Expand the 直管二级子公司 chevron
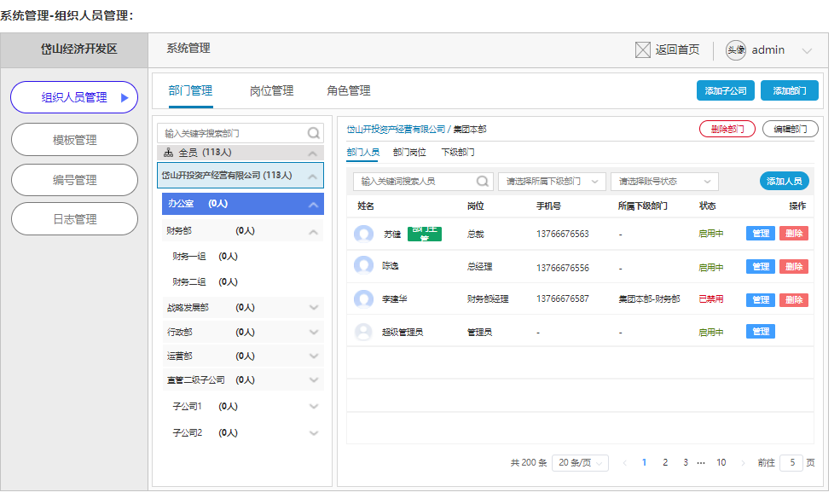Screen dimensions: 840x504 click(314, 379)
